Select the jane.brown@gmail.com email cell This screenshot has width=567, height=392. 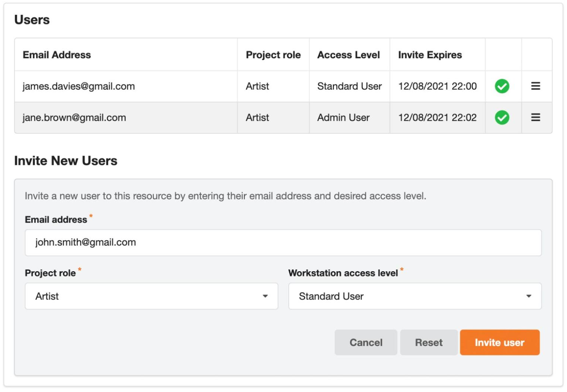[74, 118]
